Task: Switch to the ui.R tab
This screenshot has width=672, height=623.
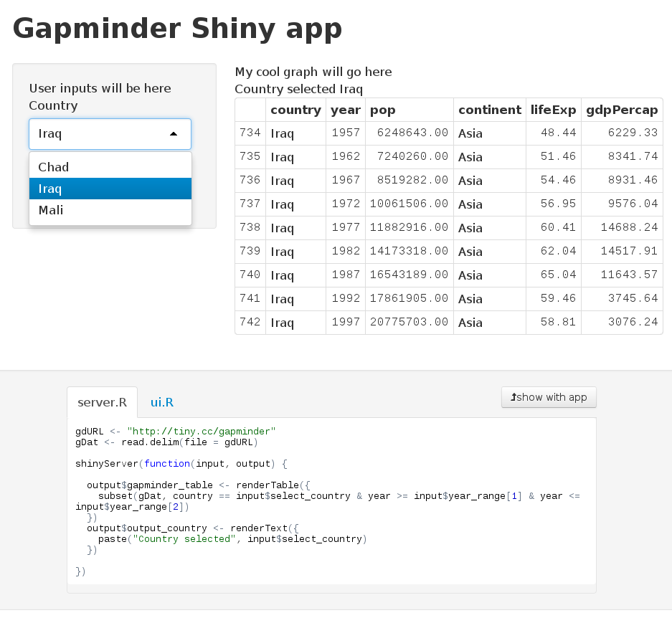Action: 161,402
